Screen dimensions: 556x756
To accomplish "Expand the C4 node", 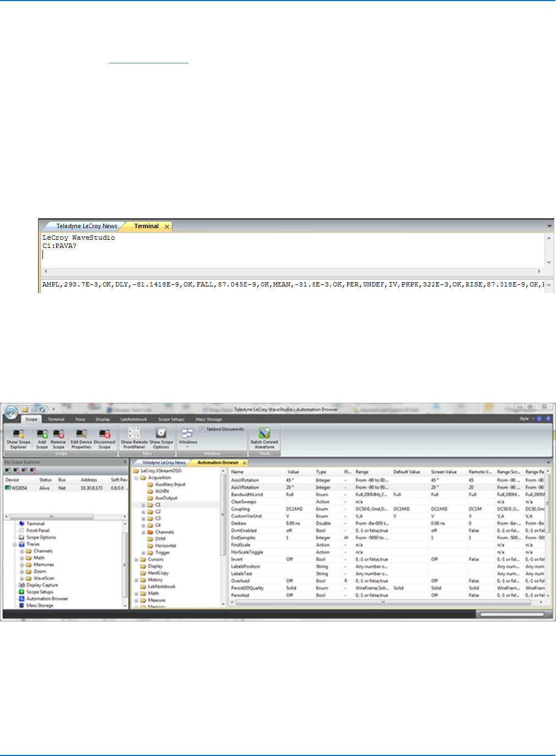I will click(x=143, y=525).
